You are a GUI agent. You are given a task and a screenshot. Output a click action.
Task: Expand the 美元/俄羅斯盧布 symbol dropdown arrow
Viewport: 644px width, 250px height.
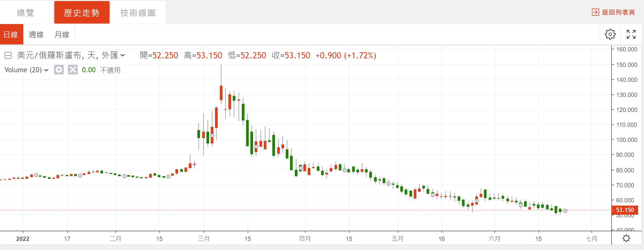(x=123, y=55)
